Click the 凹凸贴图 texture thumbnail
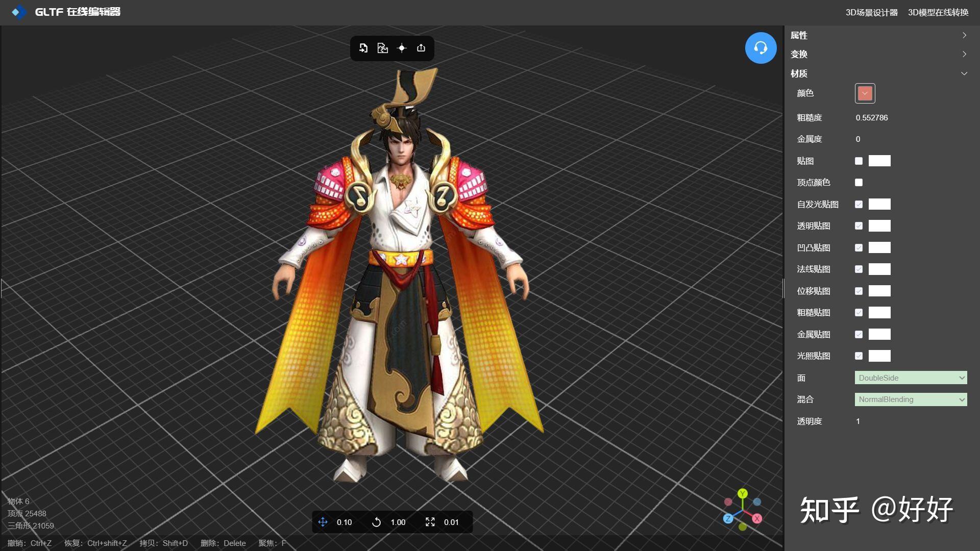 point(879,247)
